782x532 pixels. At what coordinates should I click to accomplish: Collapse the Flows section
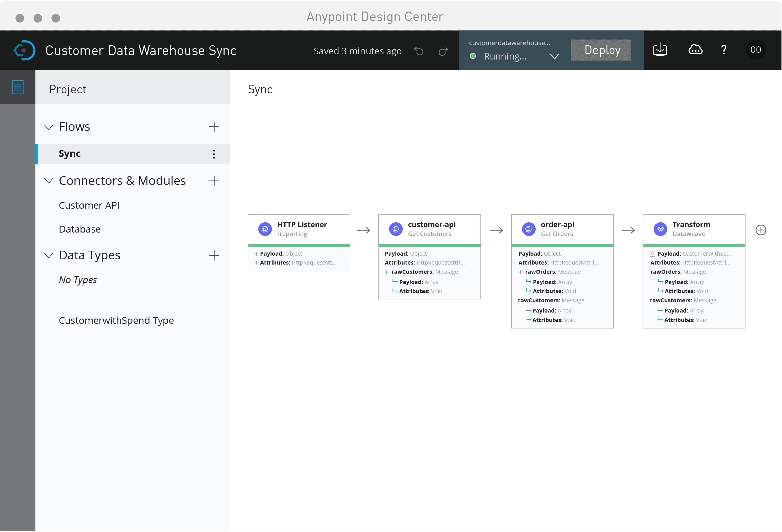click(x=49, y=127)
